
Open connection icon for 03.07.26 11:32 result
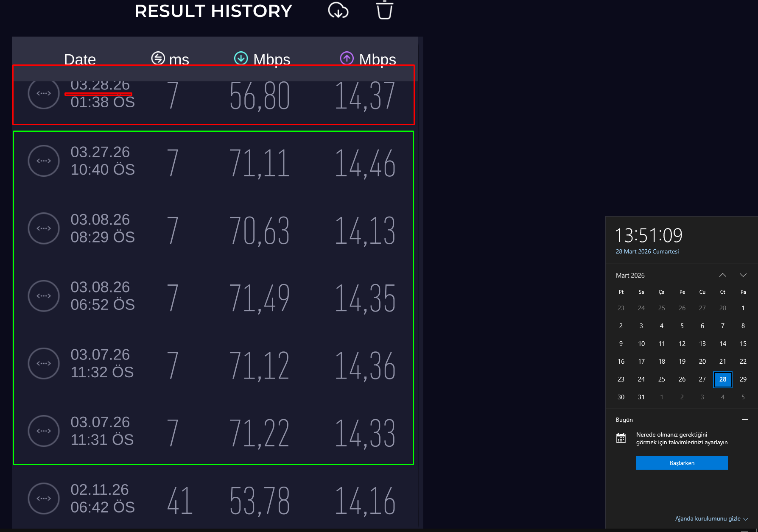[x=44, y=363]
